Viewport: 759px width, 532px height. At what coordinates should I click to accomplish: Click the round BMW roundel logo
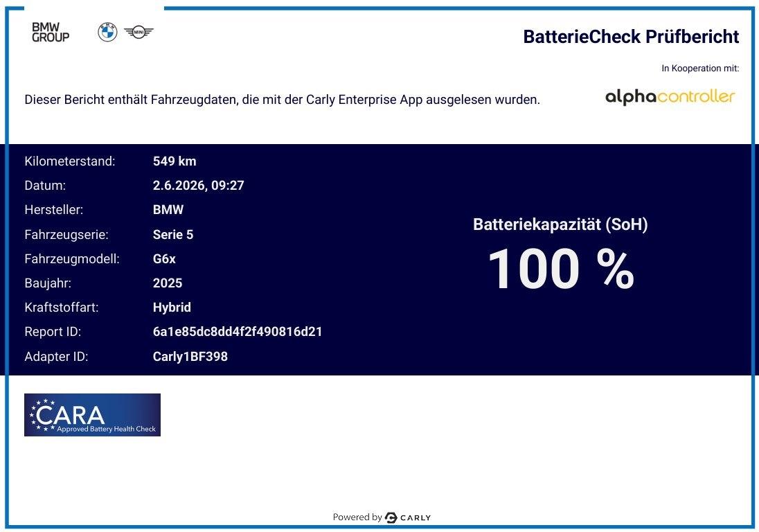pyautogui.click(x=107, y=33)
